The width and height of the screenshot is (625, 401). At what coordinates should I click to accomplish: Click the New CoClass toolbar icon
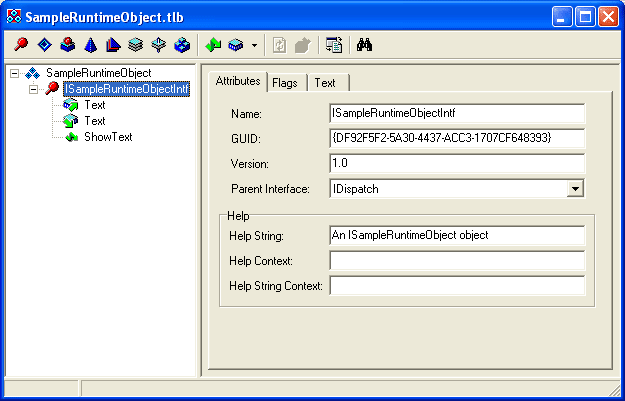pos(66,45)
